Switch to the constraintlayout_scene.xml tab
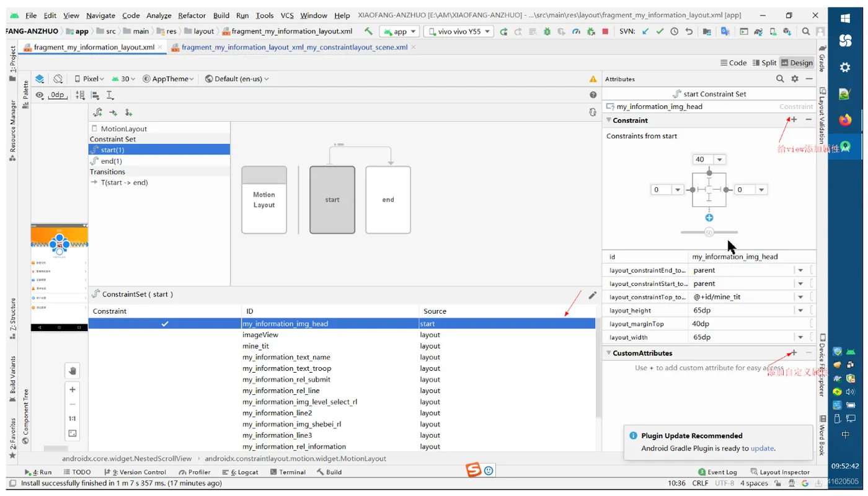Viewport: 868px width, 496px height. (294, 46)
